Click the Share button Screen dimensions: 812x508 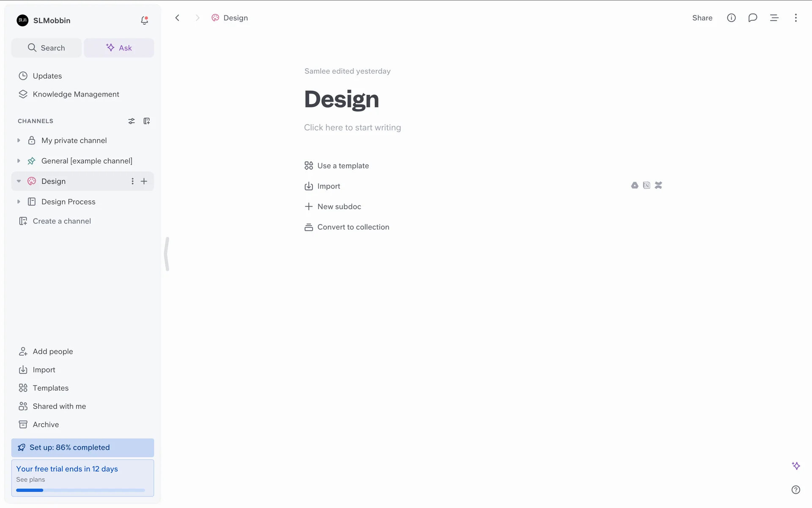coord(702,18)
